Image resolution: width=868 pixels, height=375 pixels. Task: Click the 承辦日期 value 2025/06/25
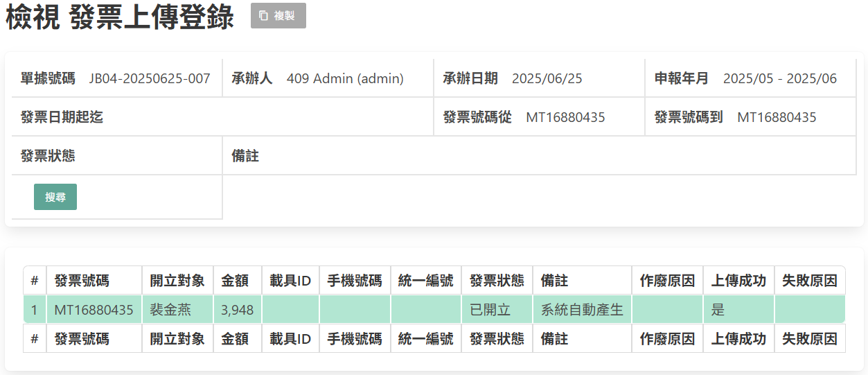[x=547, y=78]
